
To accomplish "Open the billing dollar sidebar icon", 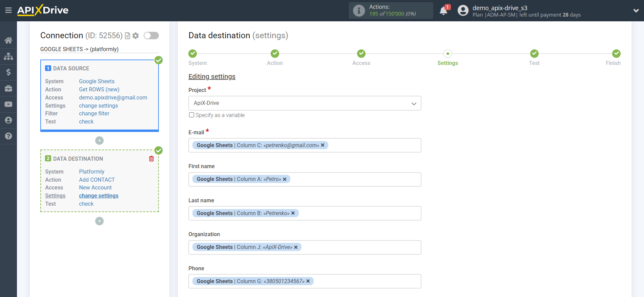I will 8,72.
